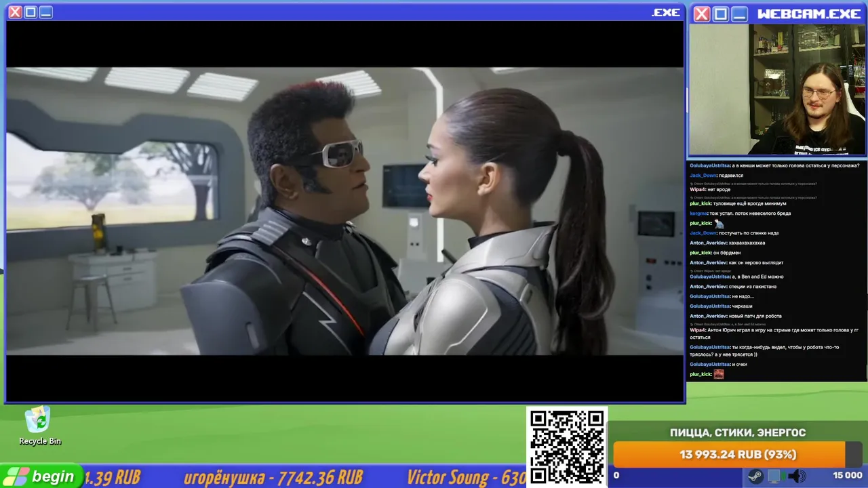Image resolution: width=868 pixels, height=488 pixels.
Task: Click the first chat message about кенши
Action: point(774,165)
